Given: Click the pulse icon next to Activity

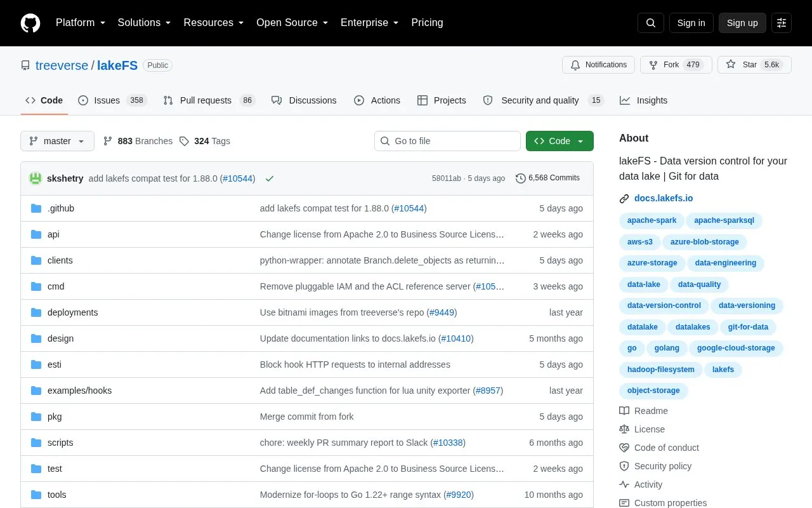Looking at the screenshot, I should (x=624, y=485).
